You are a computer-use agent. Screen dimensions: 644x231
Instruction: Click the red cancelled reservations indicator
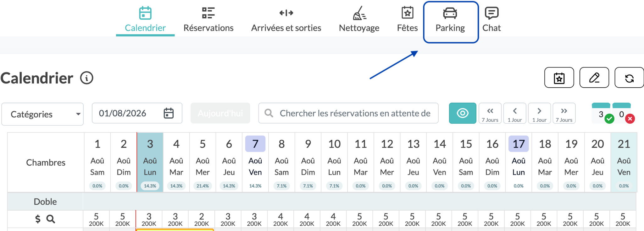tap(630, 119)
